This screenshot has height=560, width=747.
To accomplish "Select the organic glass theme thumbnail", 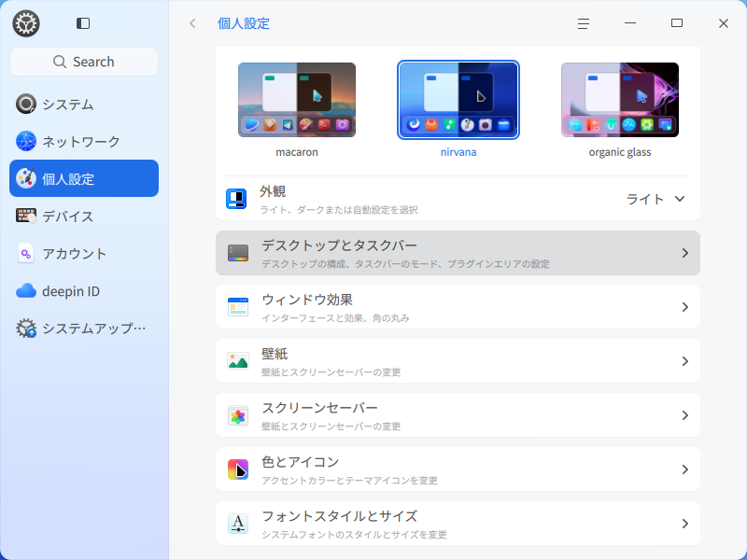I will point(620,100).
